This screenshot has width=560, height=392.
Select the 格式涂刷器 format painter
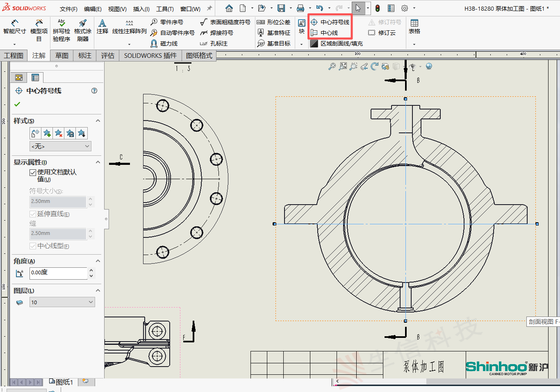point(83,30)
